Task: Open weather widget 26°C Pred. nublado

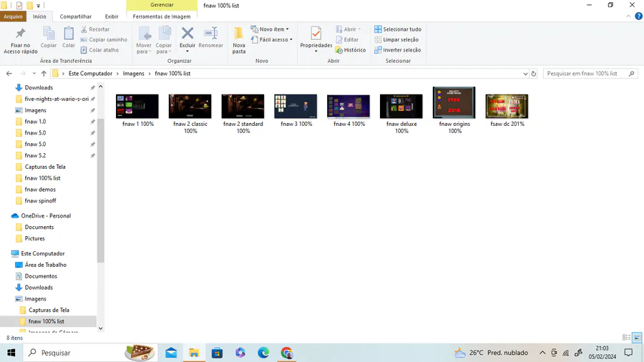Action: click(x=491, y=353)
